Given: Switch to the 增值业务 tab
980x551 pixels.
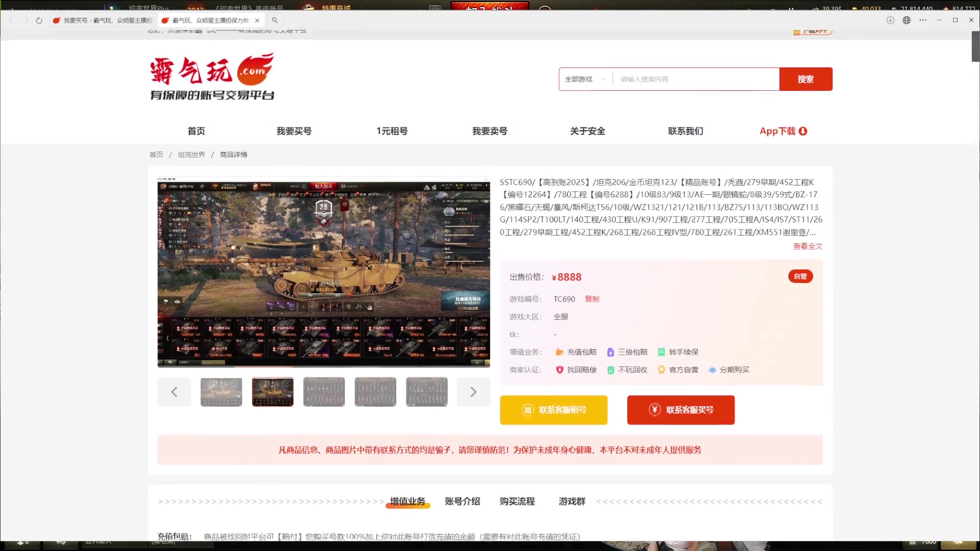Looking at the screenshot, I should click(x=408, y=502).
